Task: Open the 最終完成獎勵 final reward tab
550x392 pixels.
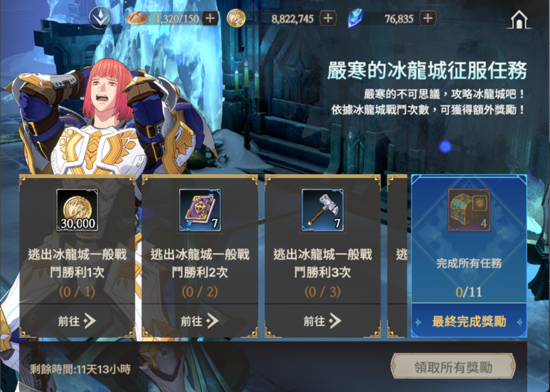Action: coord(469,321)
